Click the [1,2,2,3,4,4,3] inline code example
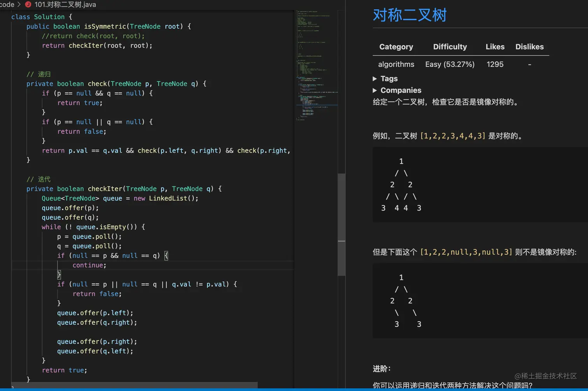Screen dimensions: 588x391 click(453, 136)
